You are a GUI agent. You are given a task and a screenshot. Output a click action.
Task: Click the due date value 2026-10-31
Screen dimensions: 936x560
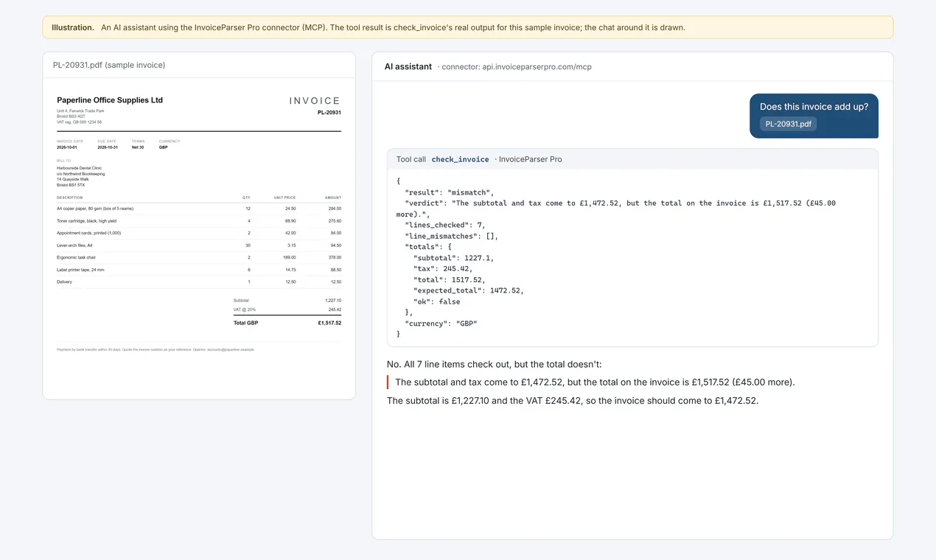point(108,147)
